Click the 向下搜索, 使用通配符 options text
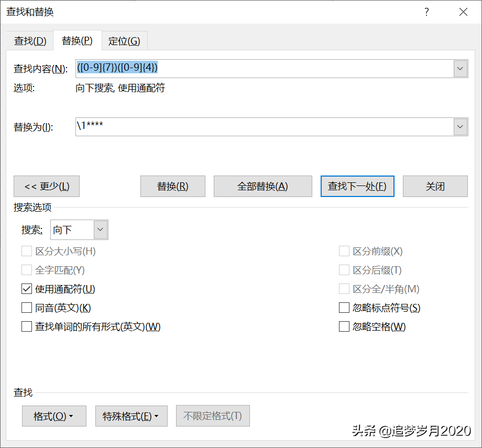The image size is (482, 448). point(120,88)
